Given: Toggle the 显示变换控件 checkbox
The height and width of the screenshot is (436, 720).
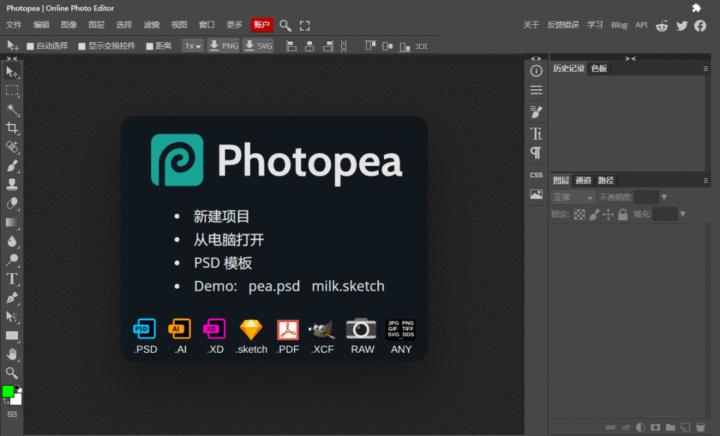Looking at the screenshot, I should tap(81, 46).
